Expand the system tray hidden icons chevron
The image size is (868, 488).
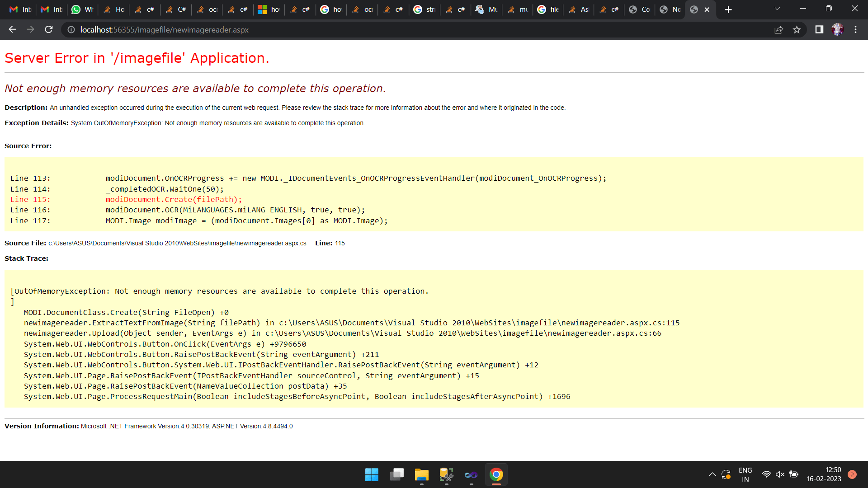712,474
